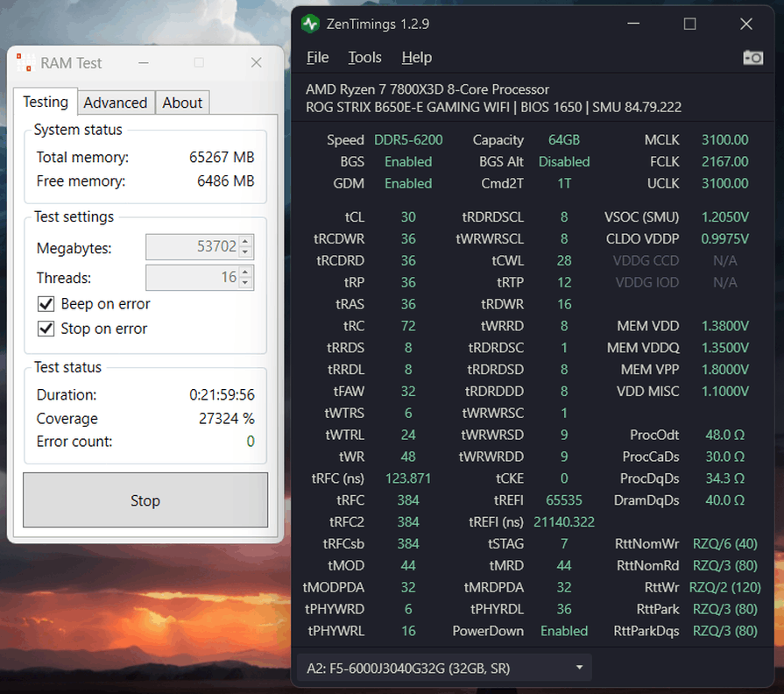The height and width of the screenshot is (694, 784).
Task: Click the tCL value 30
Action: point(408,217)
